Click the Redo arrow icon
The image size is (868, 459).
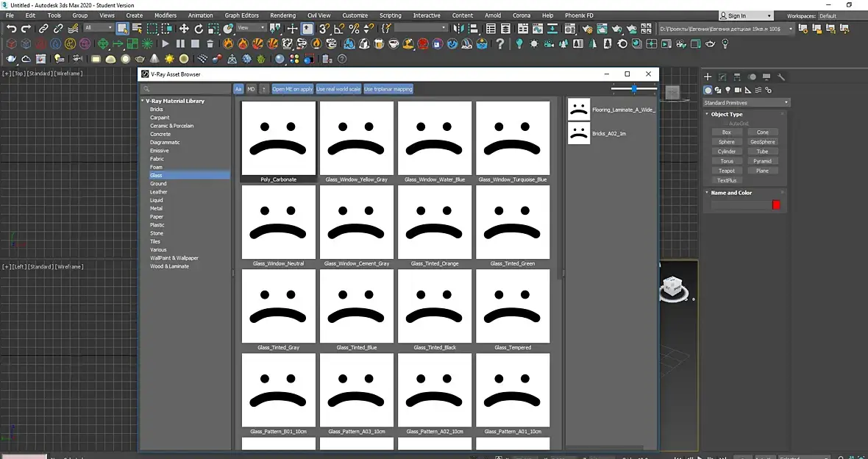(x=26, y=28)
